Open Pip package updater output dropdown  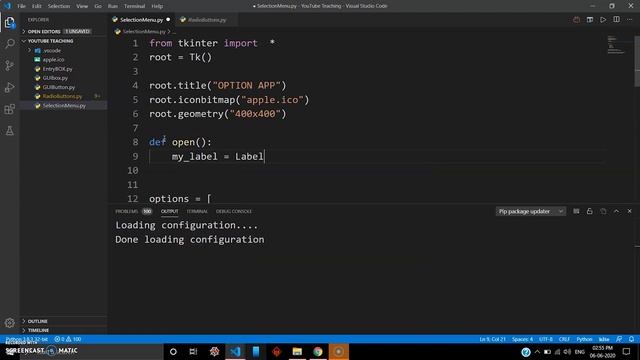(x=531, y=211)
